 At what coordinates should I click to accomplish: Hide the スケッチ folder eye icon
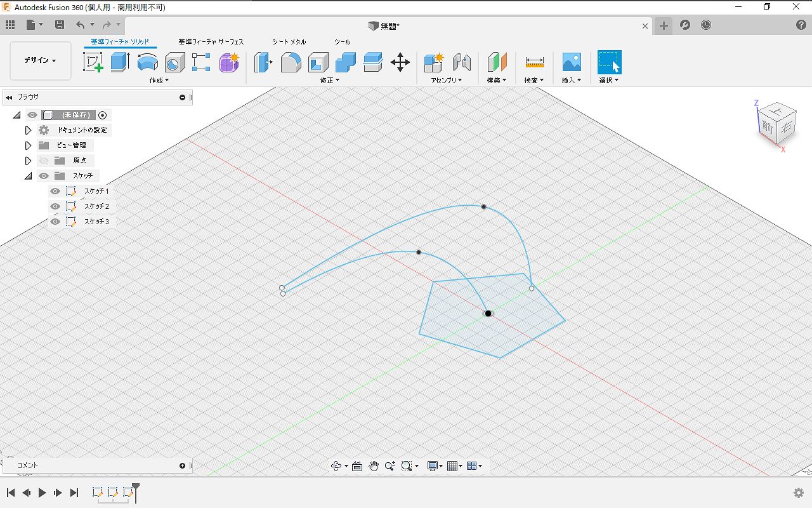click(x=43, y=176)
